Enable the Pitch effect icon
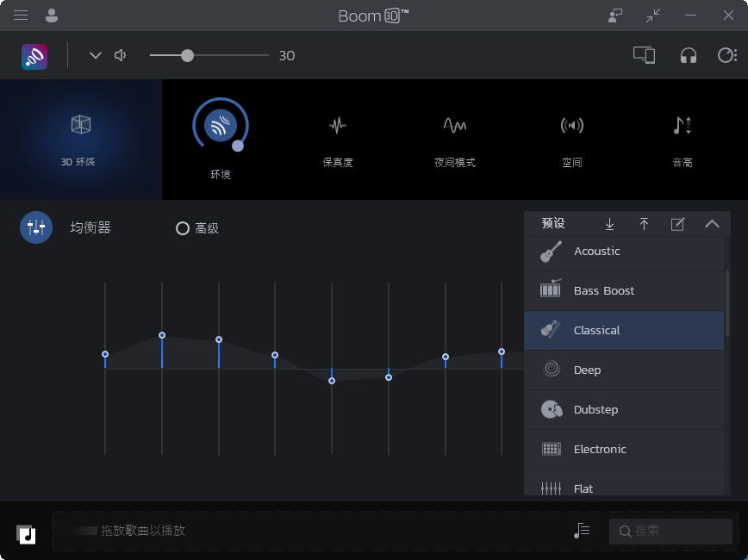 [x=683, y=126]
